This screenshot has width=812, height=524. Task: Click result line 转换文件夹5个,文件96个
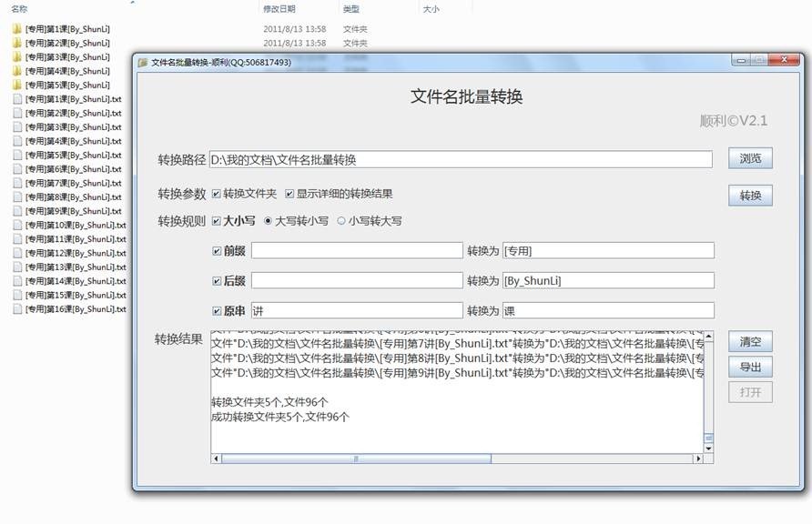[x=269, y=402]
